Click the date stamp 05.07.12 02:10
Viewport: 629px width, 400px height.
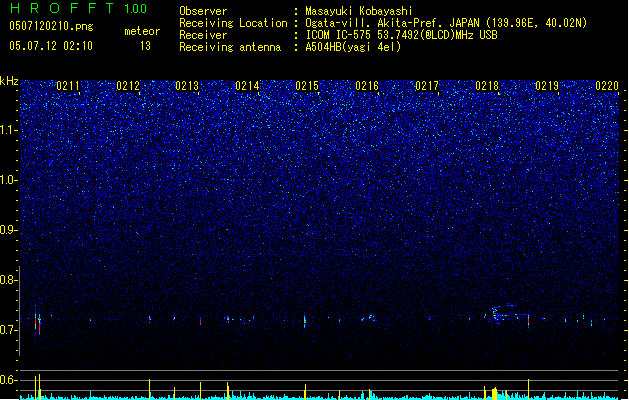pyautogui.click(x=51, y=46)
